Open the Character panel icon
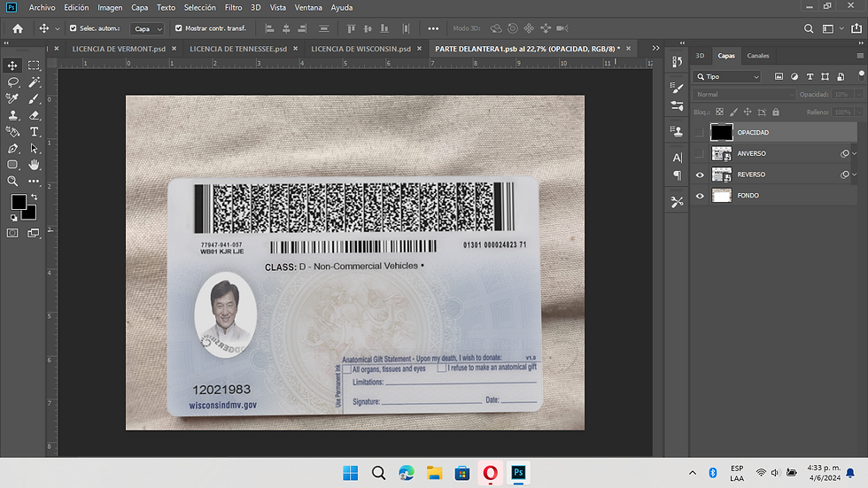Viewport: 868px width, 488px height. (677, 158)
